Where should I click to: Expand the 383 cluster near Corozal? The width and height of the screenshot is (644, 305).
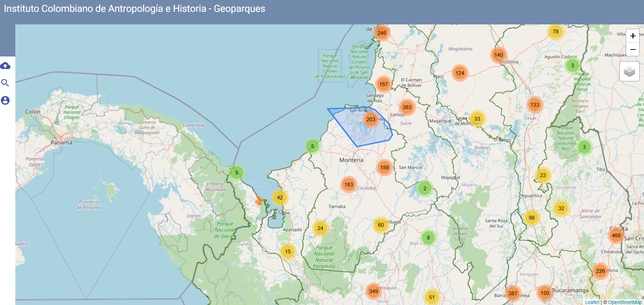[x=407, y=107]
